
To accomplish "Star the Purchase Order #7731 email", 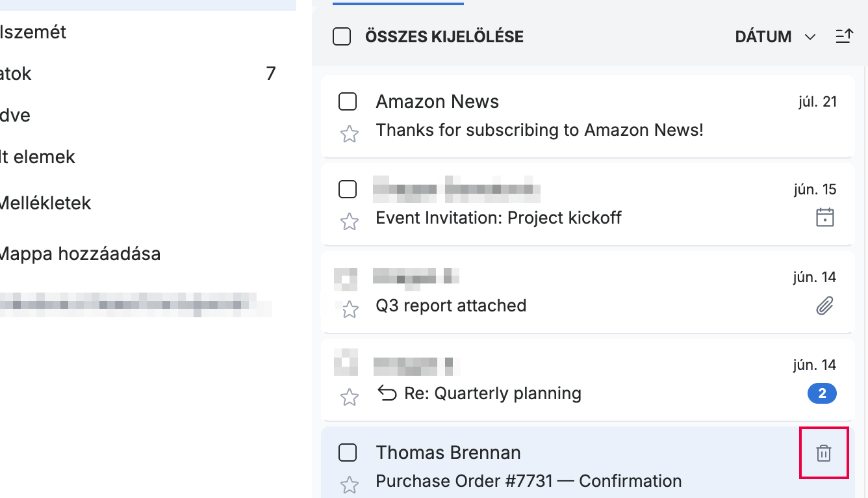I will click(x=350, y=484).
